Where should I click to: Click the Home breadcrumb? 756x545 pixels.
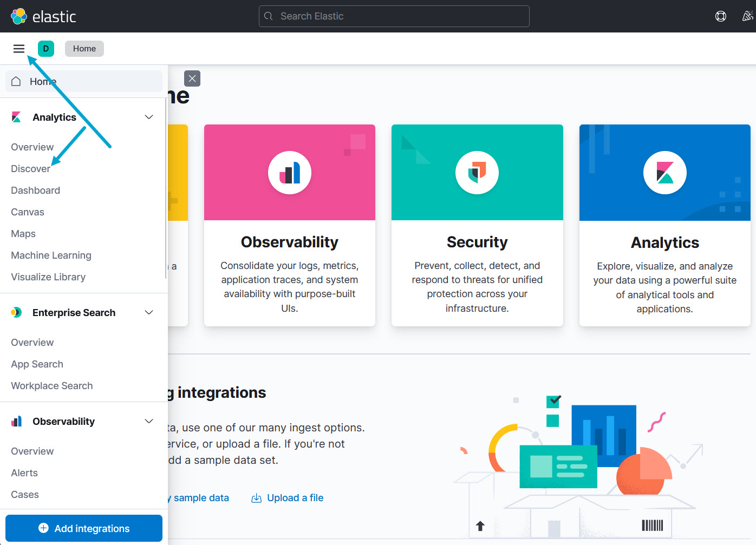pos(84,49)
